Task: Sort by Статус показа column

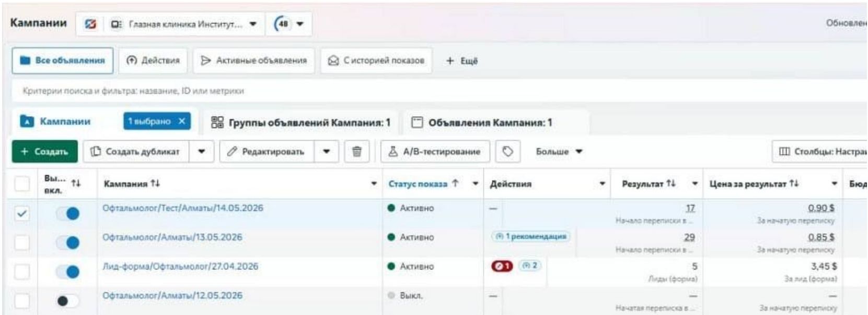Action: tap(423, 184)
